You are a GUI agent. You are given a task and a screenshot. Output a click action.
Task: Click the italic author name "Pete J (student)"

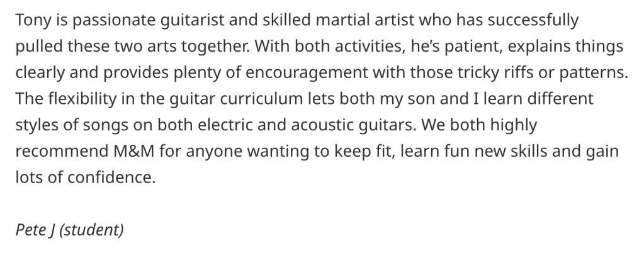(69, 229)
